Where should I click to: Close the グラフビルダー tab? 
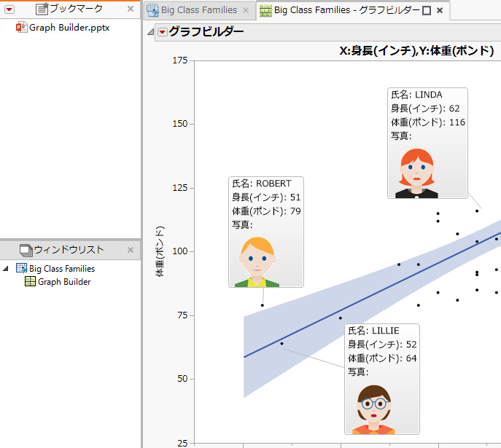click(440, 10)
